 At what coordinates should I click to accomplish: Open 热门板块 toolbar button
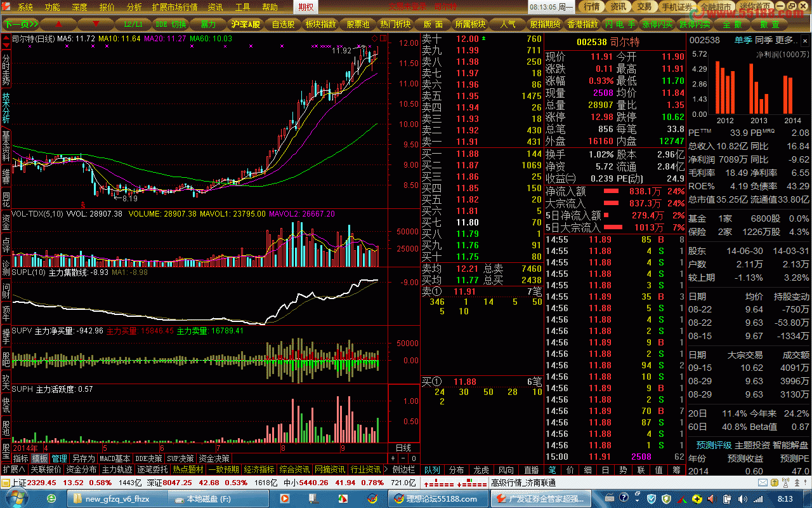(395, 24)
